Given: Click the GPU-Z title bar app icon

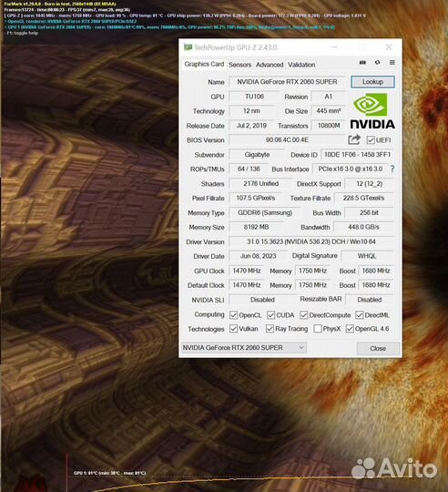Looking at the screenshot, I should click(188, 47).
